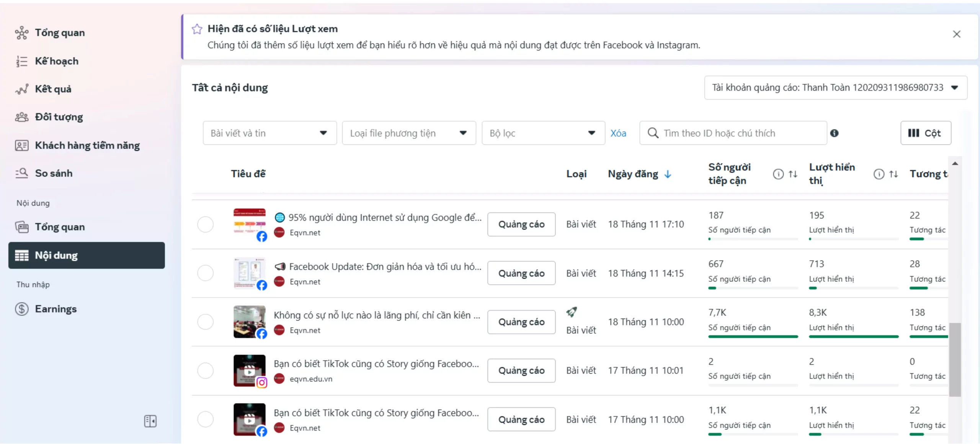Viewport: 980px width, 444px height.
Task: Open Tài khoản quảng cáo account dropdown
Action: [835, 88]
